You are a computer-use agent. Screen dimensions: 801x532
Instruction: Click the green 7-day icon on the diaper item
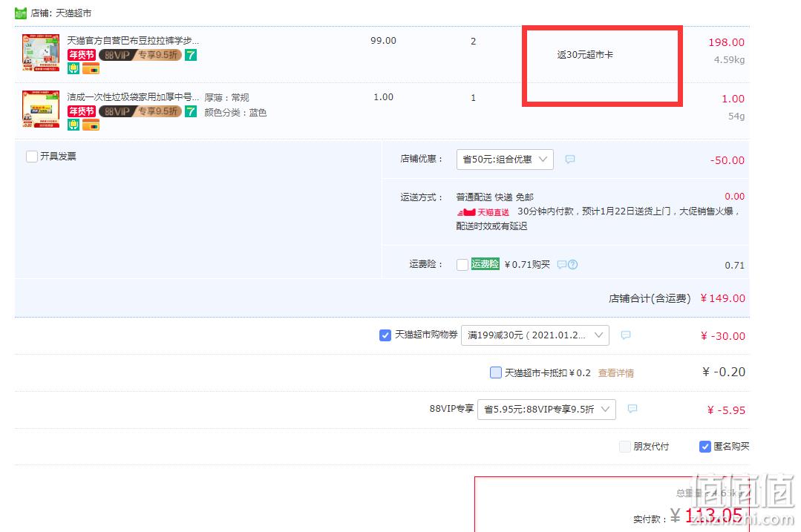point(191,55)
